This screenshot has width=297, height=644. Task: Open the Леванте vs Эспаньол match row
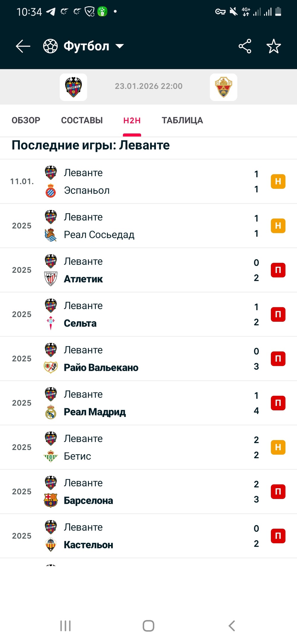click(148, 182)
